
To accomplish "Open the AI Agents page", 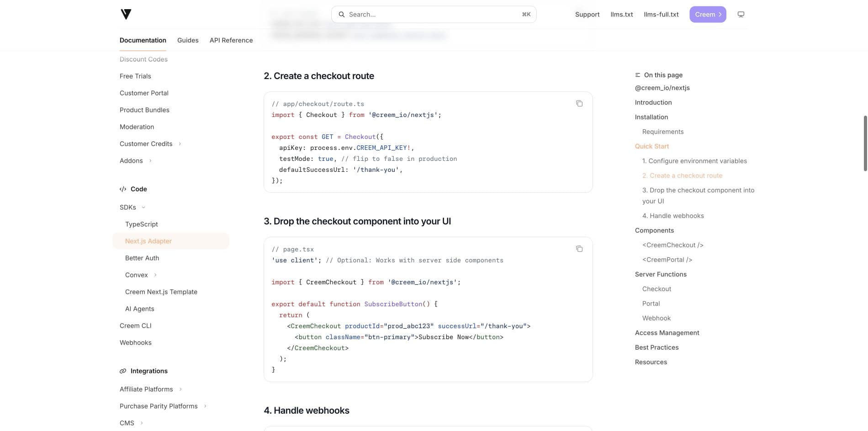I will click(x=140, y=309).
